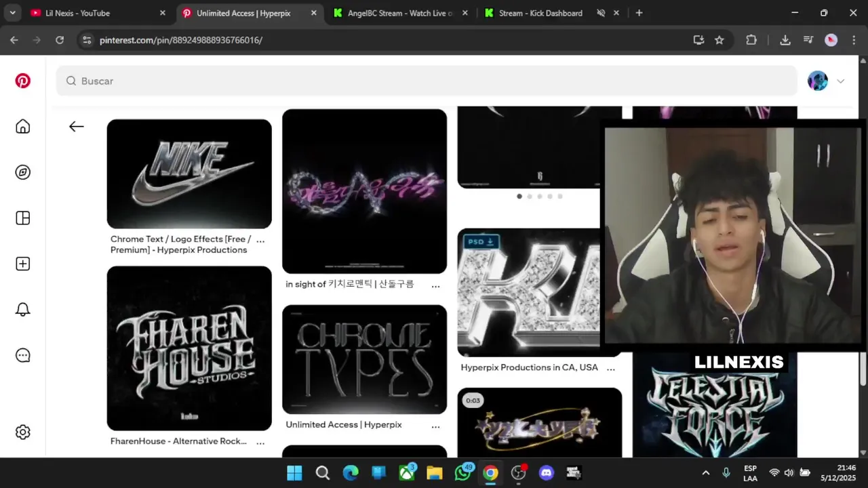Open the Windows Start menu
Image resolution: width=868 pixels, height=488 pixels.
tap(294, 473)
